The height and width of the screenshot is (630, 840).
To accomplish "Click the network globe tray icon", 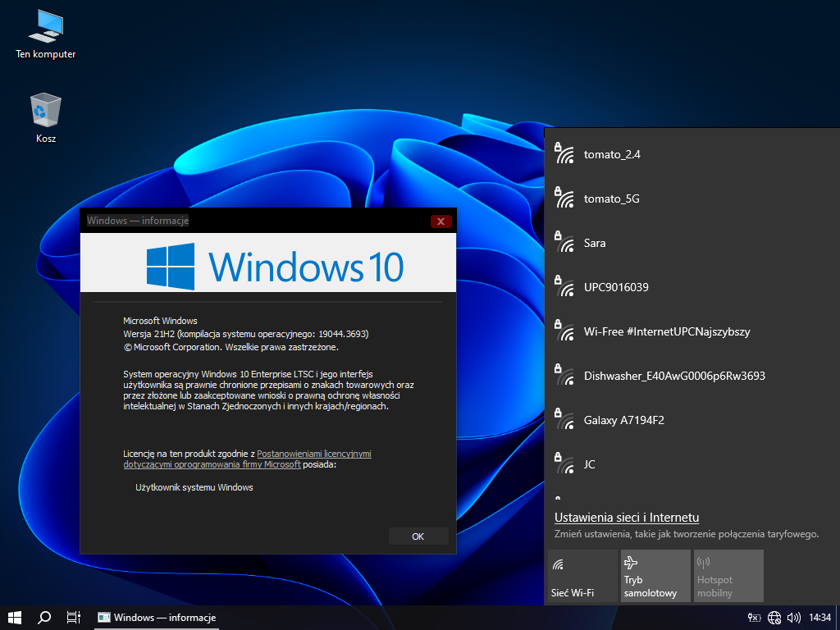I will pyautogui.click(x=774, y=618).
